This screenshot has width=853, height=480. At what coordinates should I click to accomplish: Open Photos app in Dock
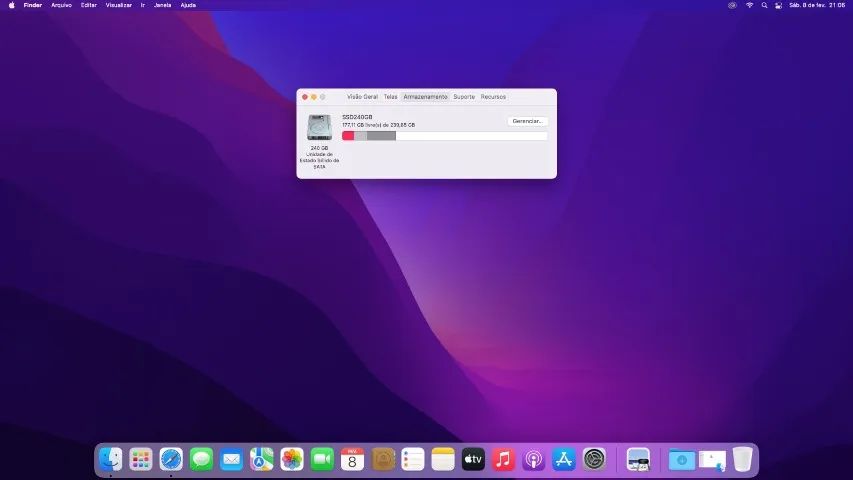(292, 459)
